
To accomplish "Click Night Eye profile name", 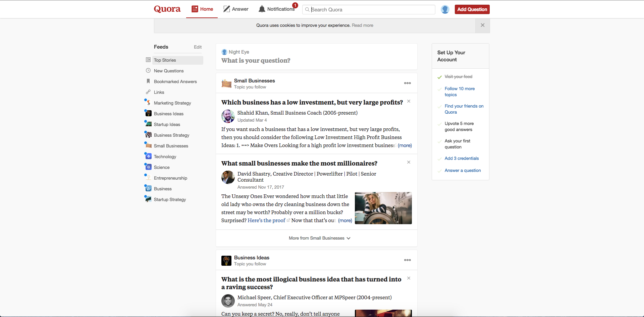I will point(239,52).
